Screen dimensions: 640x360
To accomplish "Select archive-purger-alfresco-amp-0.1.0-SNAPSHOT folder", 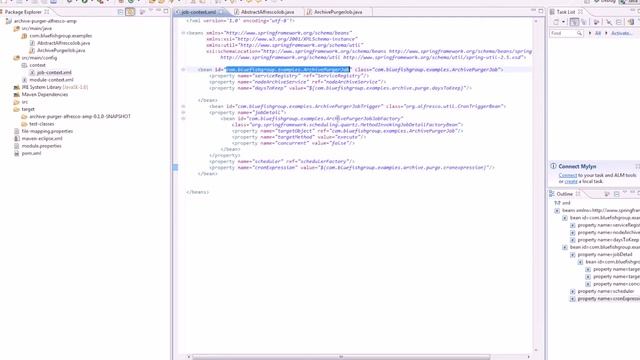I will click(80, 117).
